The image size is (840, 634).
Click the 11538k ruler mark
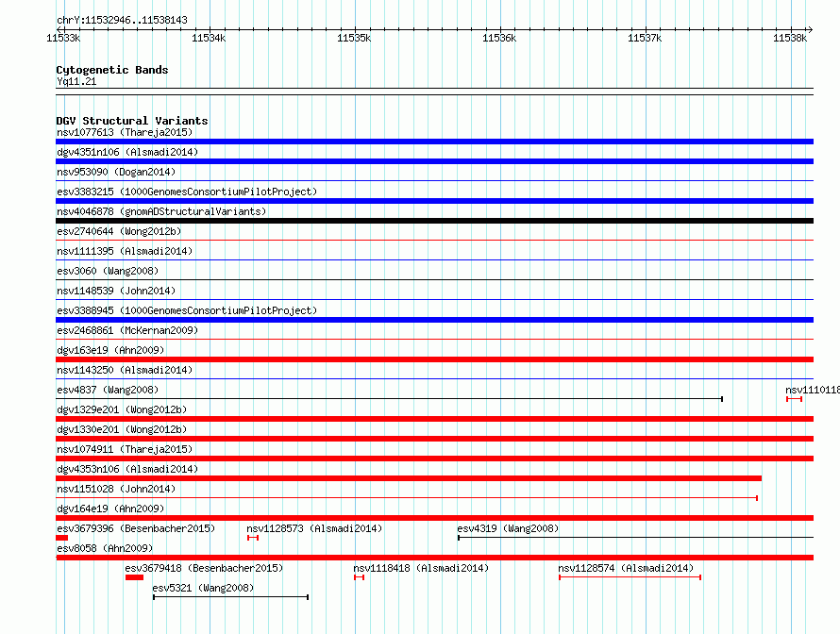(x=790, y=38)
